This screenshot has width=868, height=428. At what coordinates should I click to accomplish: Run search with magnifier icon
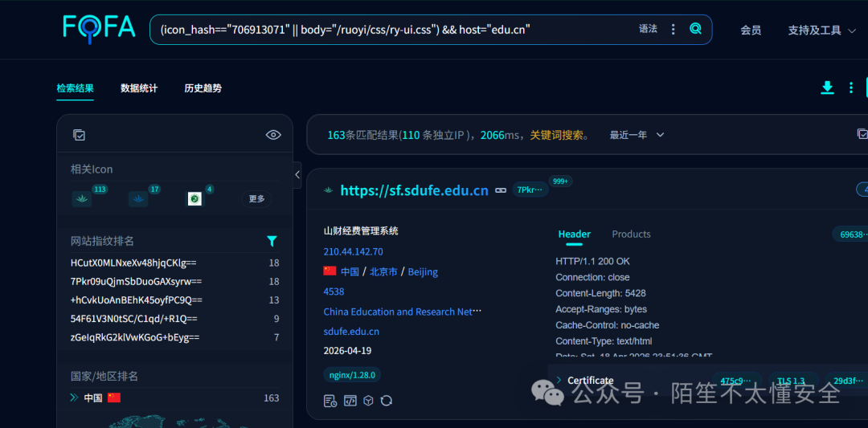tap(695, 29)
